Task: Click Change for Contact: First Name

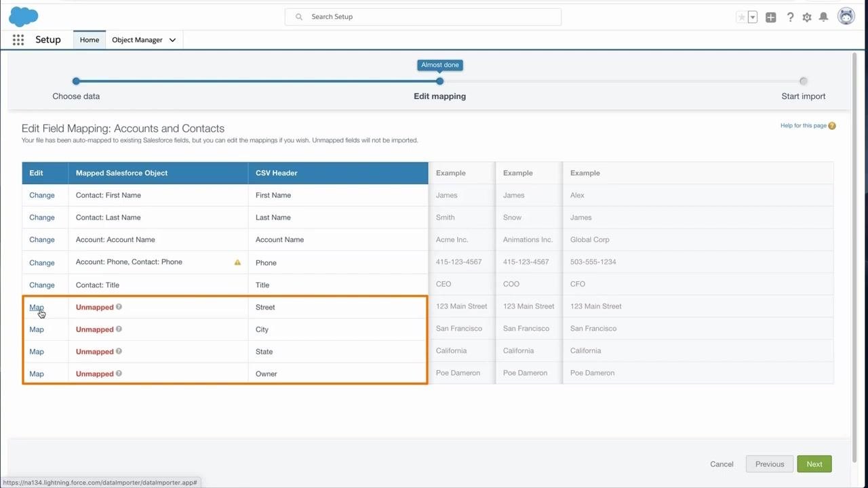Action: pyautogui.click(x=42, y=195)
